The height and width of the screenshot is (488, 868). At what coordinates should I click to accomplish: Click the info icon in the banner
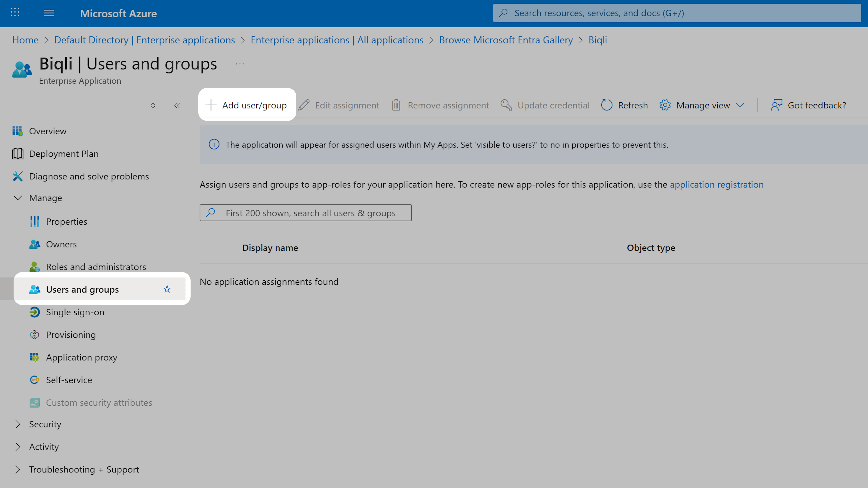coord(214,145)
